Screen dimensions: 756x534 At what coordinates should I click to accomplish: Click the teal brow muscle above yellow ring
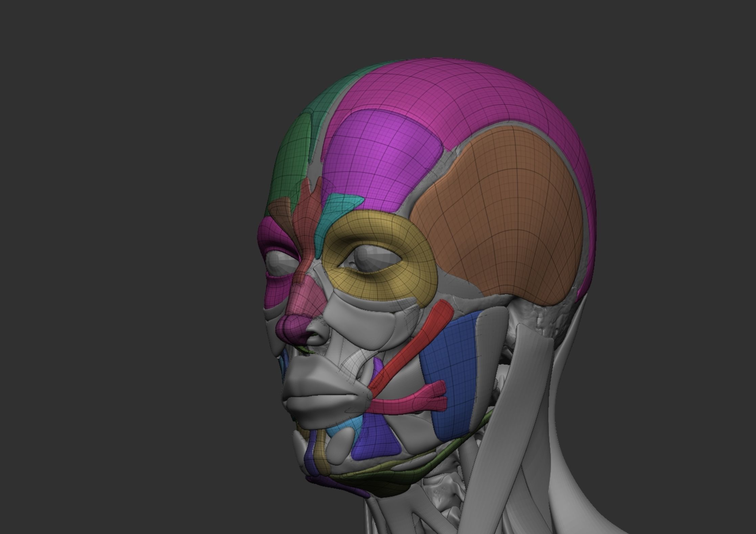(333, 213)
